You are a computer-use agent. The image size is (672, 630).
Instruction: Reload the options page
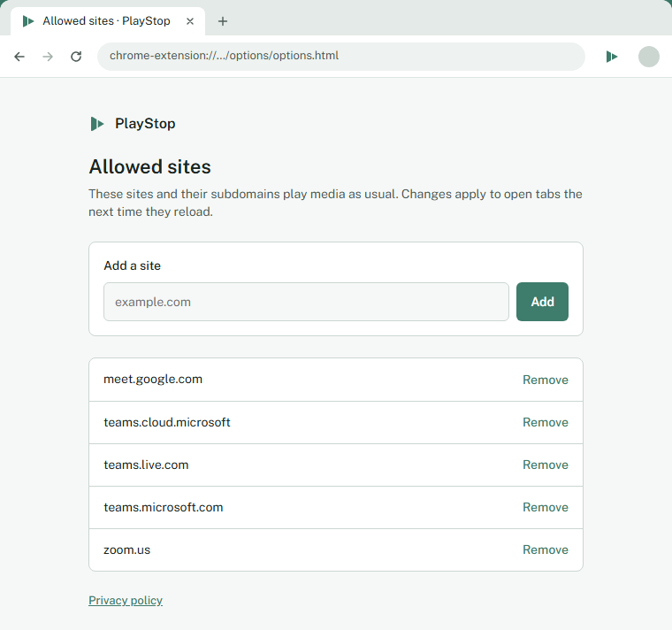click(x=76, y=57)
